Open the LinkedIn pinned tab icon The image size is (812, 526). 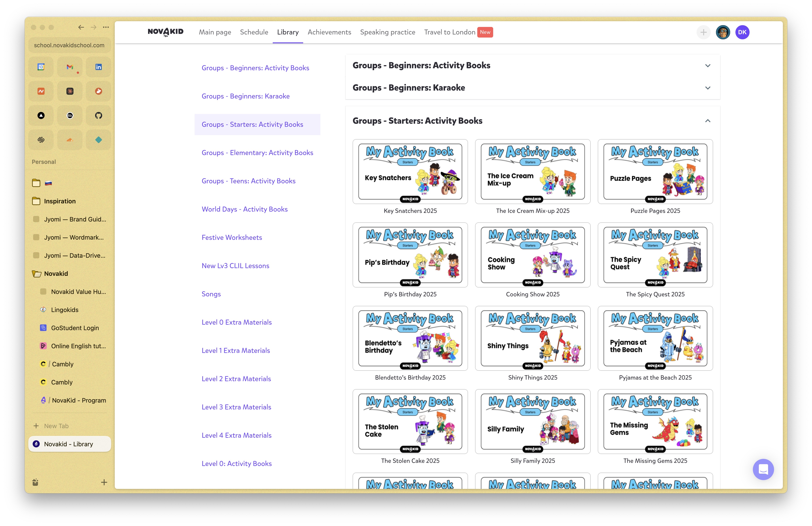coord(98,67)
